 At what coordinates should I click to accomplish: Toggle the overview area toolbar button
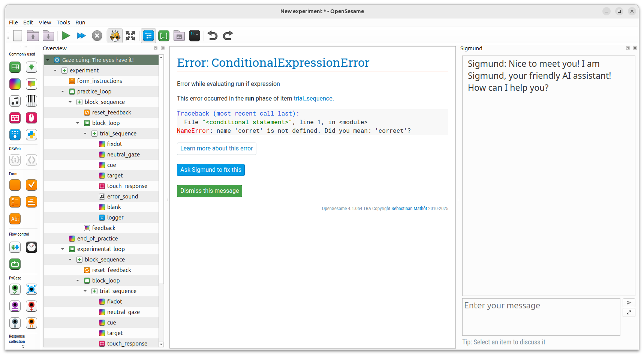coord(148,36)
